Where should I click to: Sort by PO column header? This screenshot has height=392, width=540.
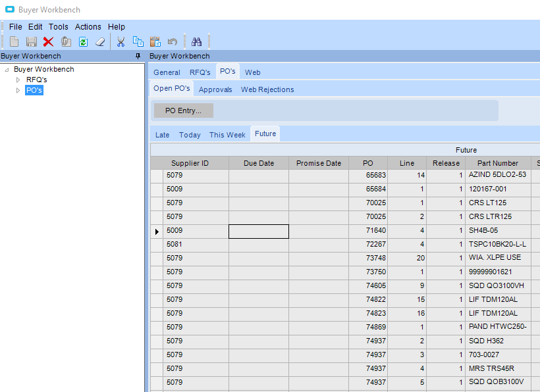(368, 163)
